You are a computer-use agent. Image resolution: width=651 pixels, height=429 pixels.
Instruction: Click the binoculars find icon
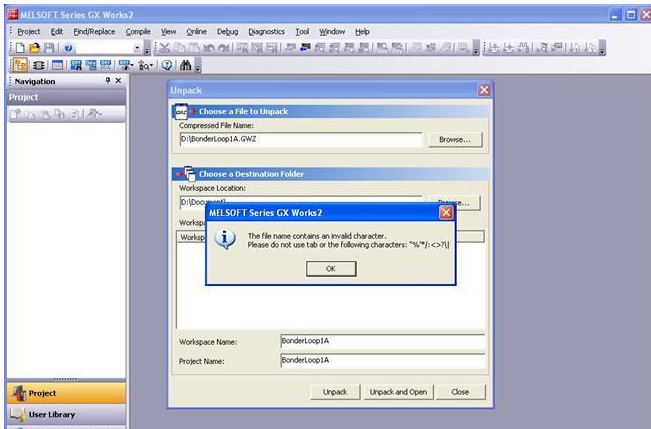pos(186,65)
